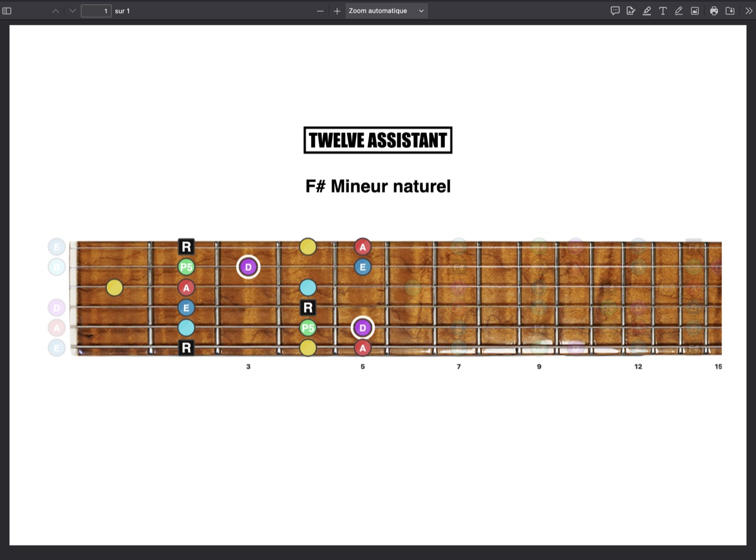Choose the add image tool
The height and width of the screenshot is (560, 756).
pos(695,11)
